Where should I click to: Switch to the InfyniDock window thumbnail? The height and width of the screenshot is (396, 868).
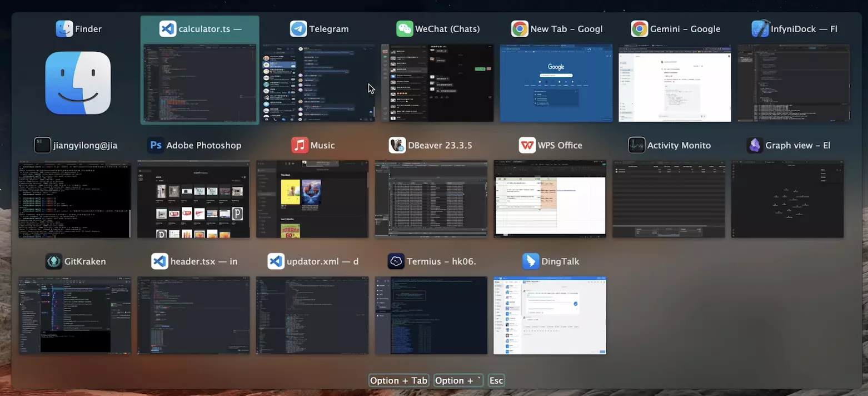pyautogui.click(x=794, y=83)
